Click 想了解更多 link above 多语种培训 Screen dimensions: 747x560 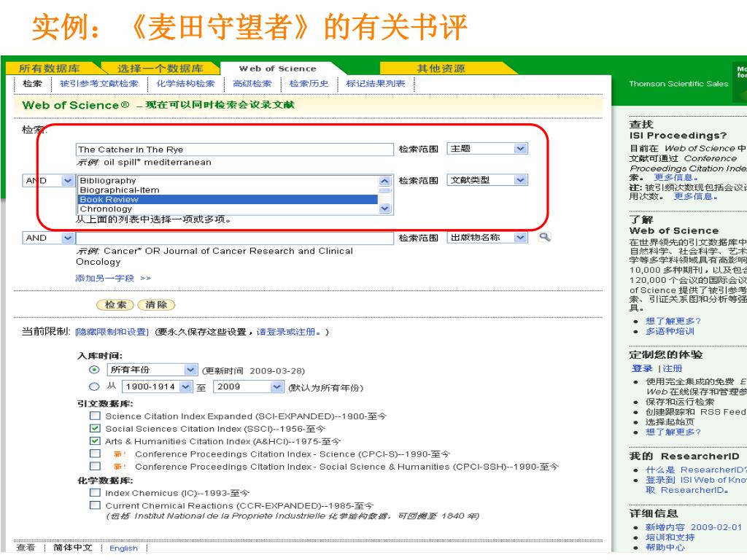pos(673,321)
